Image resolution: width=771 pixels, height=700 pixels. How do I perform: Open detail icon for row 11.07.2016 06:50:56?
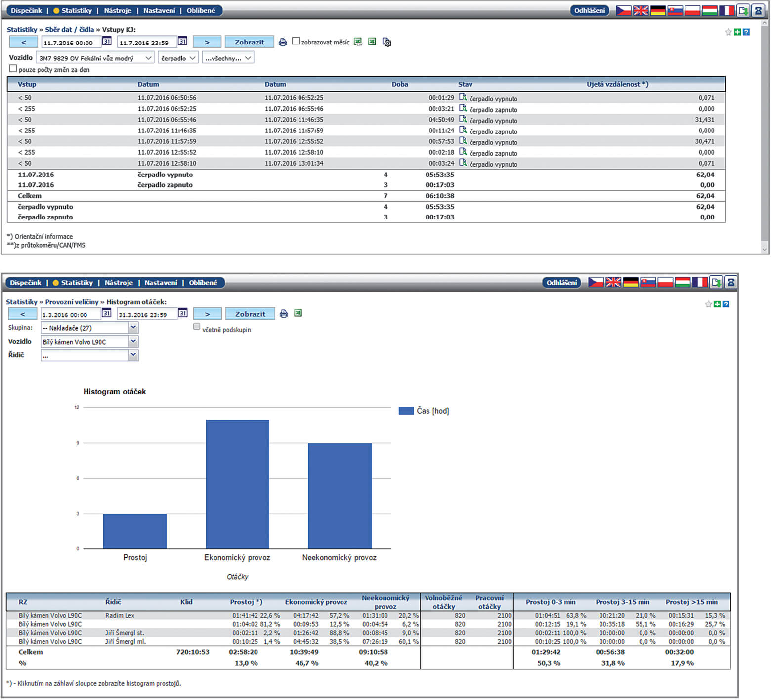pos(463,97)
